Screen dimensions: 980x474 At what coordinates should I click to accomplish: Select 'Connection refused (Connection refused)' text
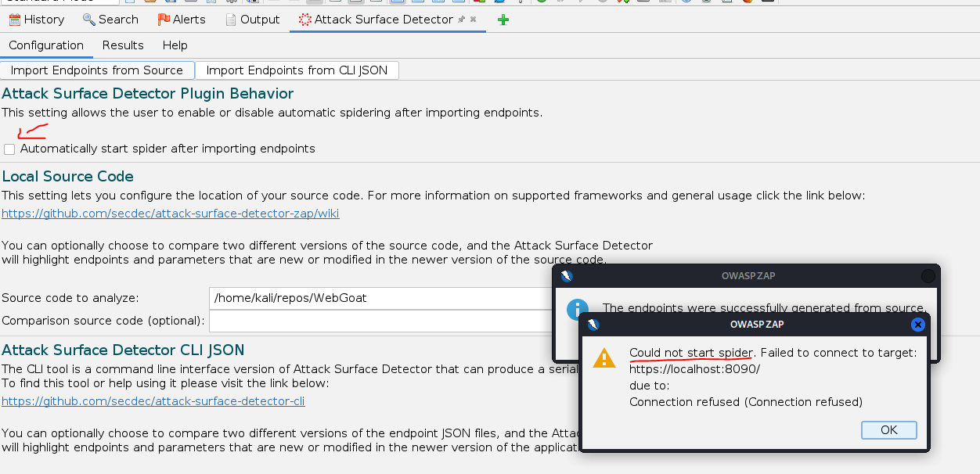[746, 402]
